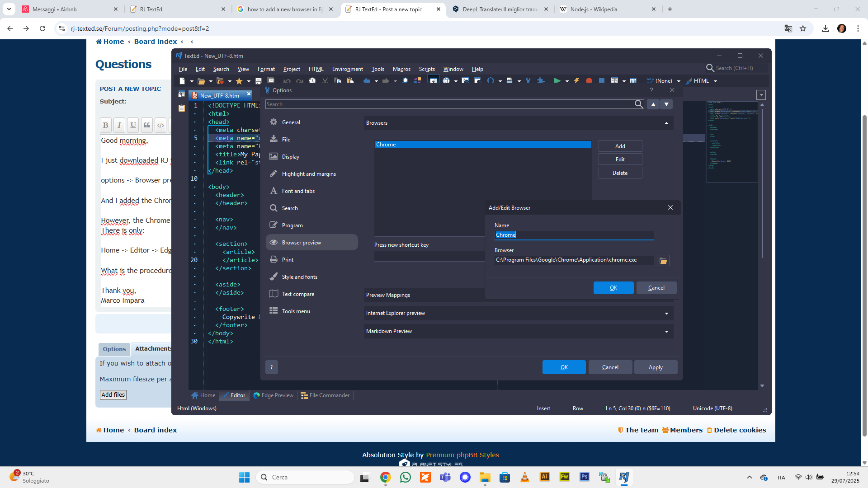Click the red record macro icon

(x=589, y=81)
